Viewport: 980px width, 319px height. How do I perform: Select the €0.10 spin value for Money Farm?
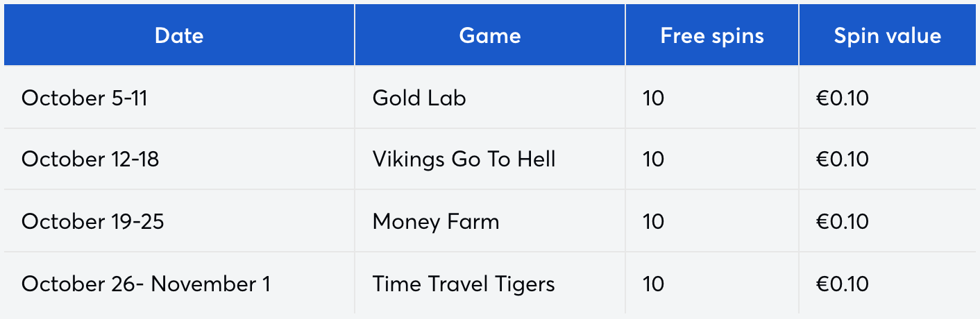pos(843,222)
